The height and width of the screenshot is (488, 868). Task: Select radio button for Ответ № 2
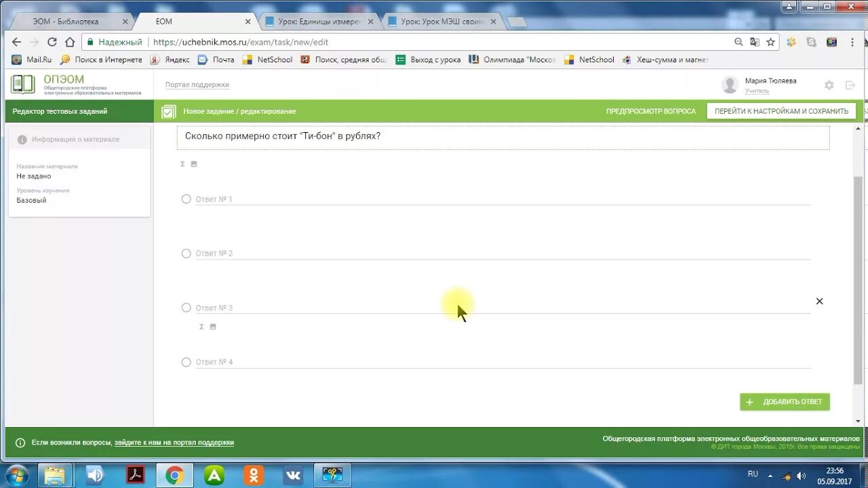tap(186, 253)
